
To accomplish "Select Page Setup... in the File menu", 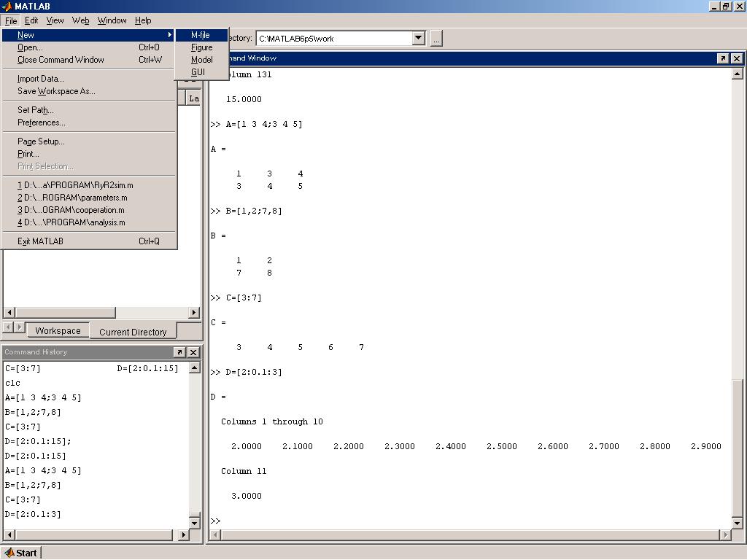I will pyautogui.click(x=88, y=141).
